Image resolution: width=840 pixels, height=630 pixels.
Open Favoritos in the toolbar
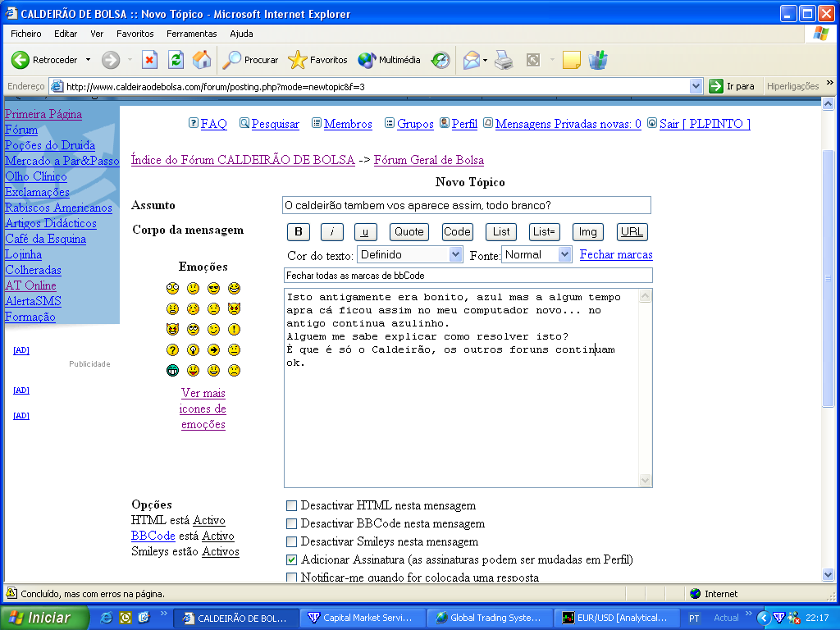click(x=318, y=60)
